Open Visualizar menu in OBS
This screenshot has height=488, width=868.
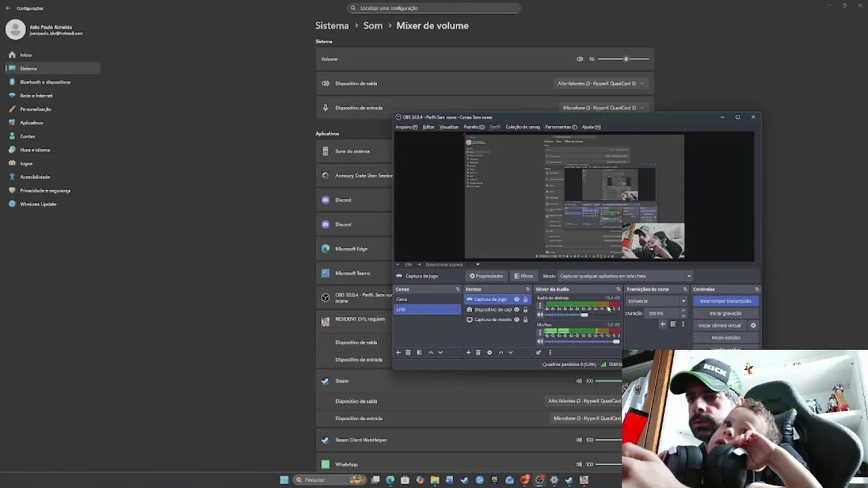(x=449, y=127)
